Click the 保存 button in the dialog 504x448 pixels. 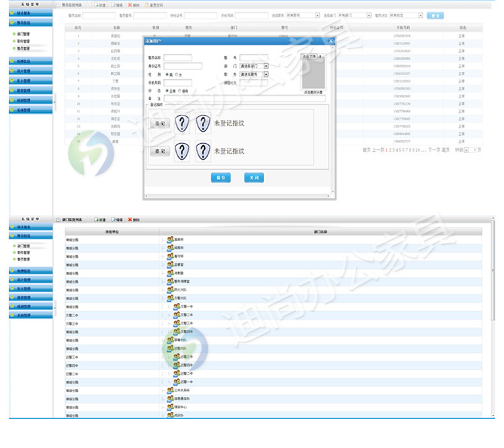pos(221,178)
